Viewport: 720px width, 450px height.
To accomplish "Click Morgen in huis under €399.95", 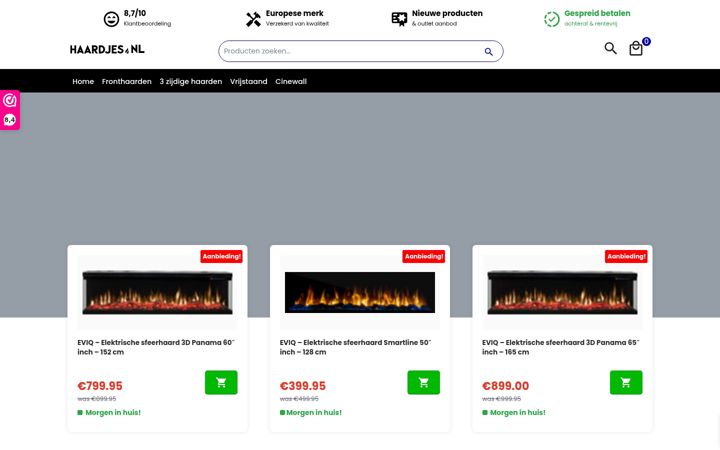I will (314, 412).
